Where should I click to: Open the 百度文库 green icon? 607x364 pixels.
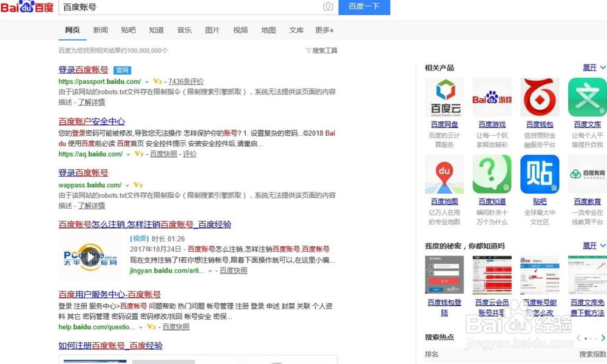point(587,97)
